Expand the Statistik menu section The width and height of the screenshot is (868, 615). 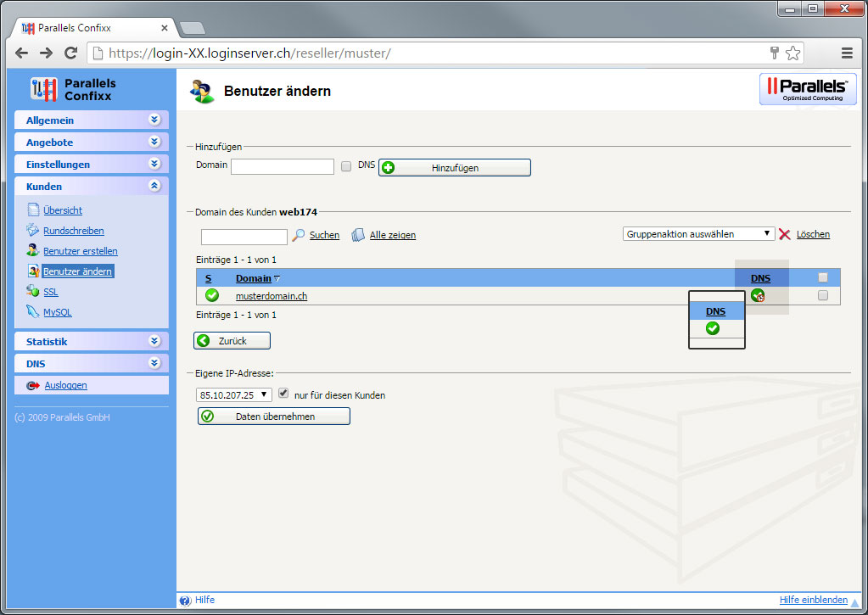92,342
